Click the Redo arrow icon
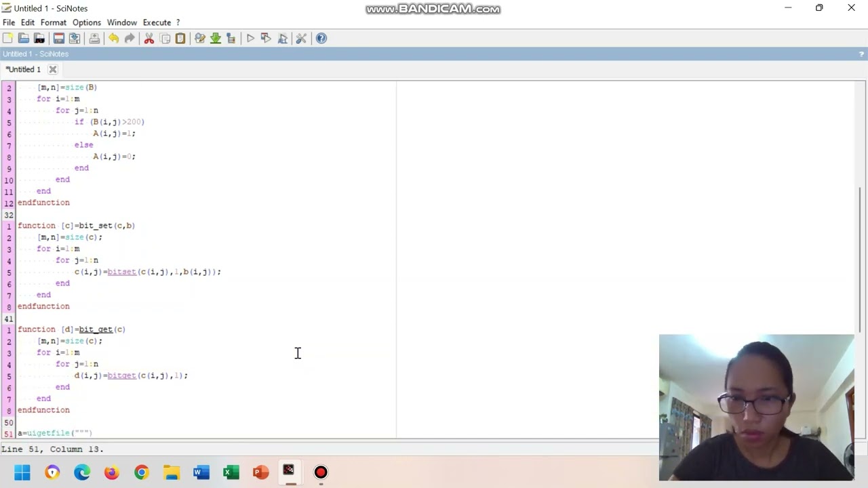The height and width of the screenshot is (488, 868). pyautogui.click(x=130, y=39)
